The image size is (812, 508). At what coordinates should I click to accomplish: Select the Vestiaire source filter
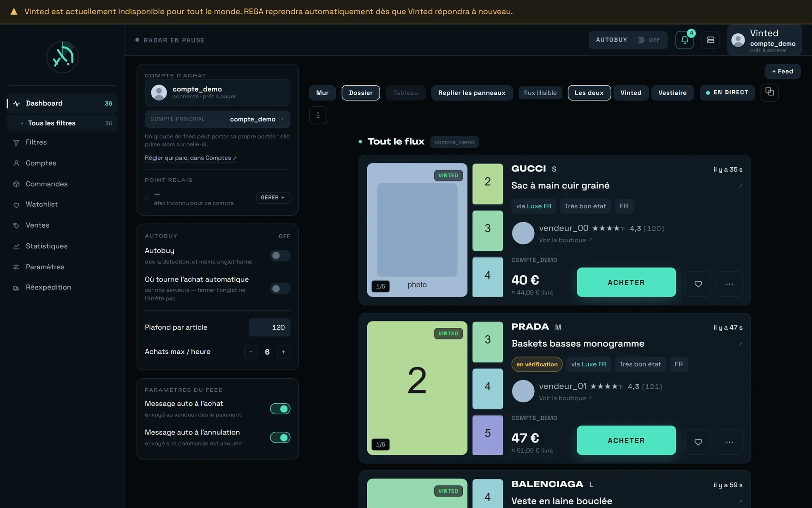672,93
